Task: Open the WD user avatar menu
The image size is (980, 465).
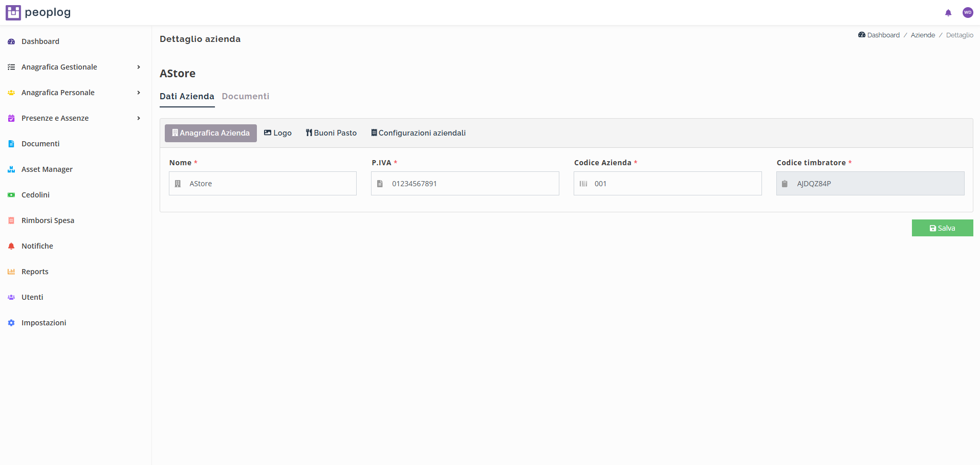Action: 967,13
